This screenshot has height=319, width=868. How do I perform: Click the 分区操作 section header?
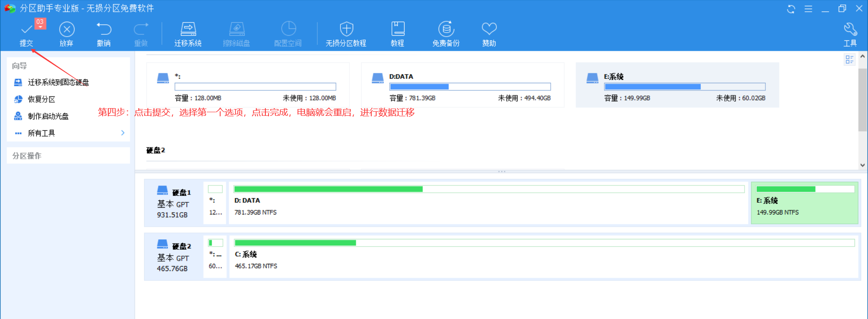tap(27, 156)
